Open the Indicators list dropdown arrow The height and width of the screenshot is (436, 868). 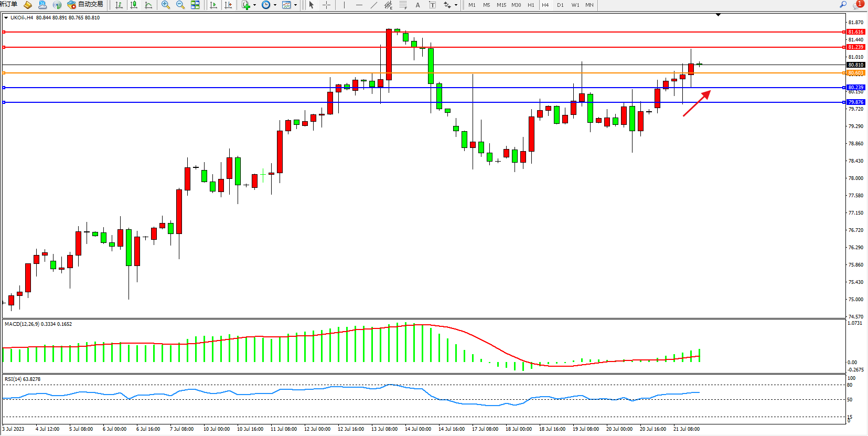[254, 5]
